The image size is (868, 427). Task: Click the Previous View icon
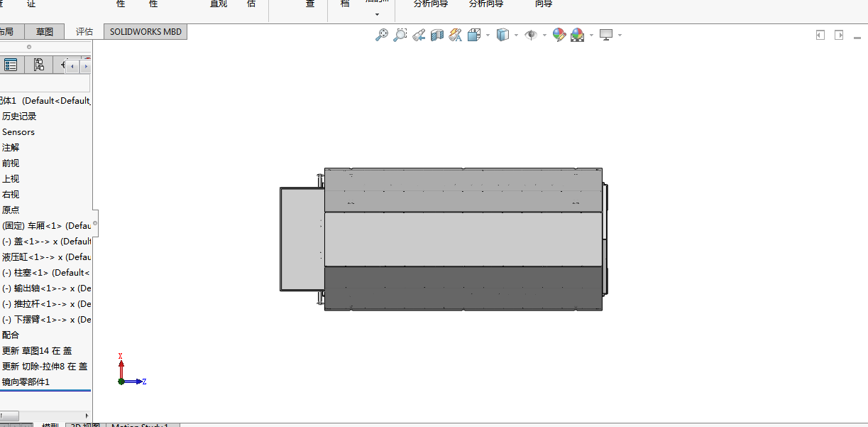(x=419, y=35)
